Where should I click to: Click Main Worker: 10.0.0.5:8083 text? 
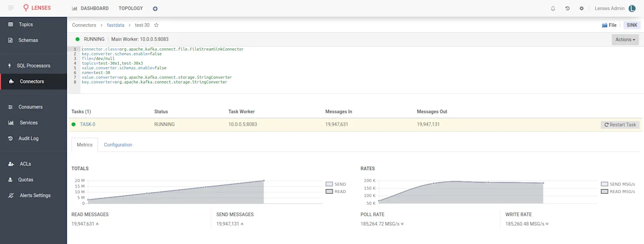click(x=139, y=39)
